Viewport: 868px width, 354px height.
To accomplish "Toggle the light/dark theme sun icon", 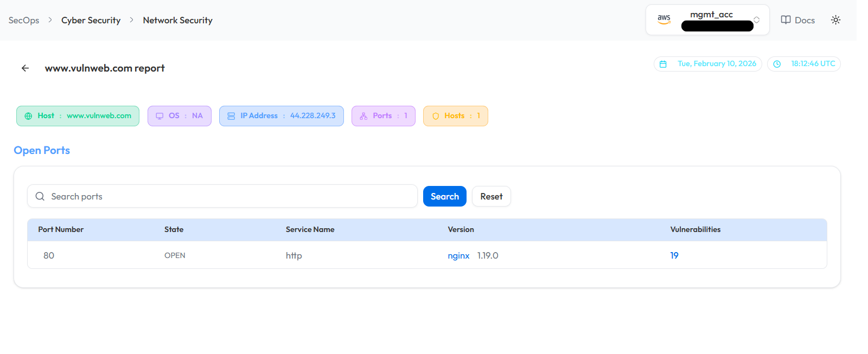I will tap(835, 20).
